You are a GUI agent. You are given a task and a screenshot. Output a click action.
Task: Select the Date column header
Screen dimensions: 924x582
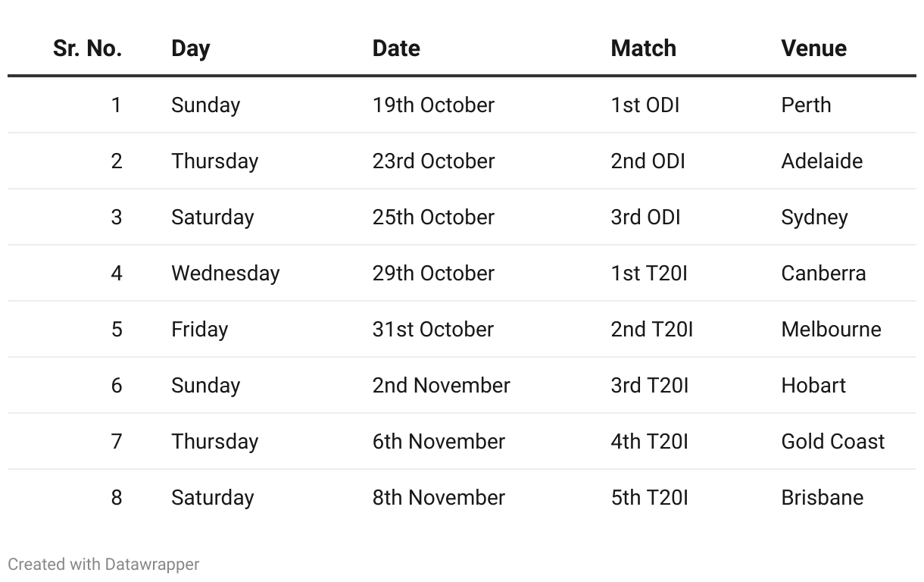pos(396,48)
